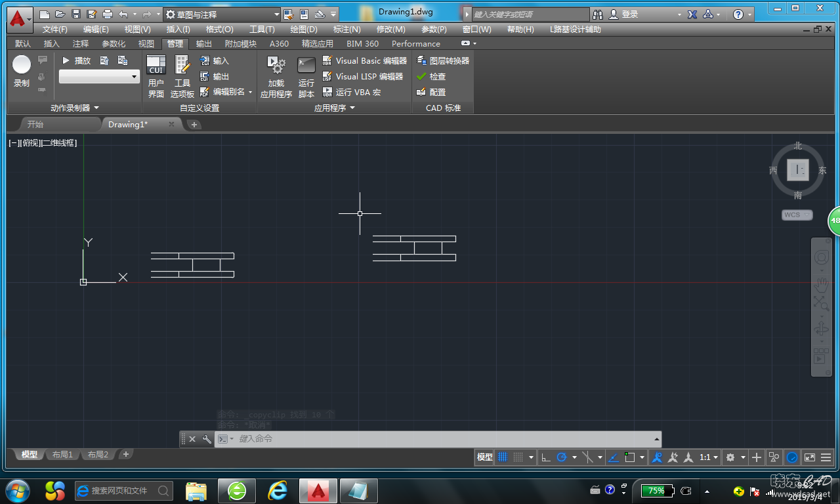Click the Plot printer icon in title bar

point(108,14)
